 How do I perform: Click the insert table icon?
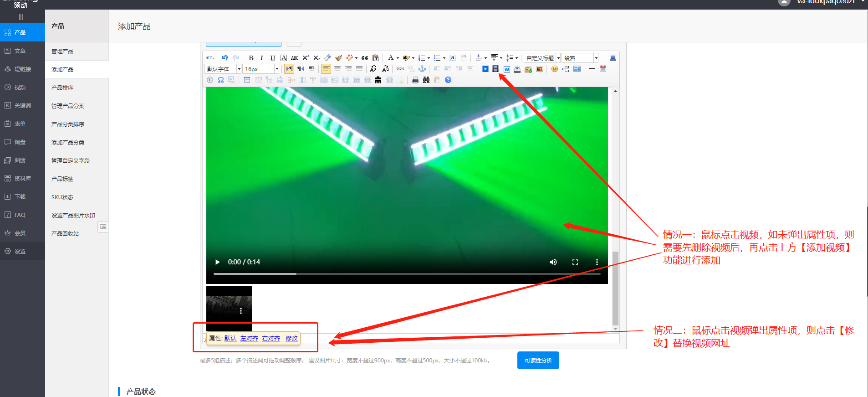pyautogui.click(x=247, y=80)
